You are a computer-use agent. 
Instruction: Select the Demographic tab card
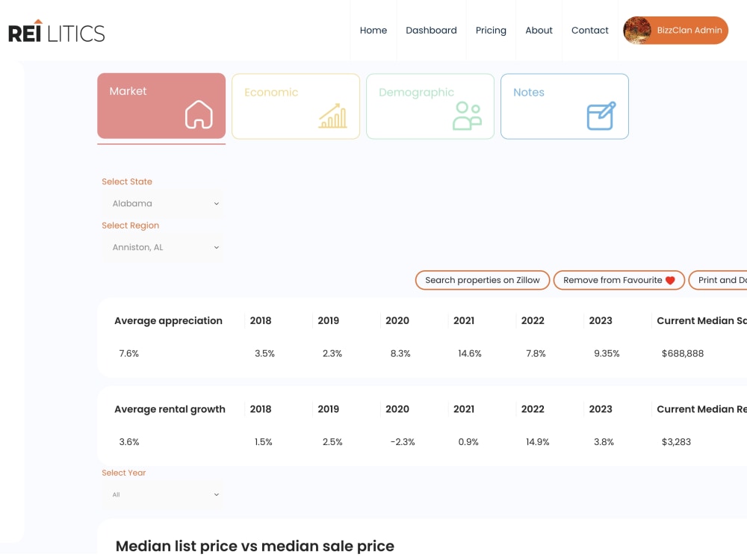click(430, 107)
